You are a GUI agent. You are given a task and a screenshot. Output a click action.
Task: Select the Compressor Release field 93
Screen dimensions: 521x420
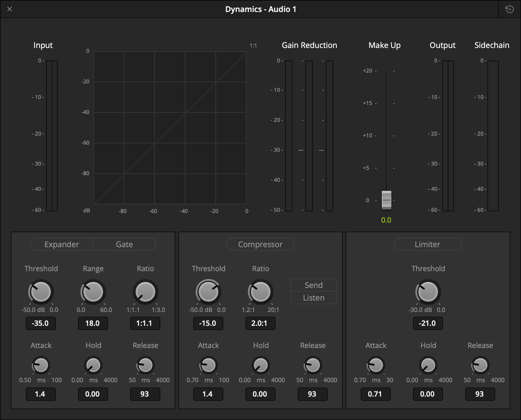pos(313,394)
